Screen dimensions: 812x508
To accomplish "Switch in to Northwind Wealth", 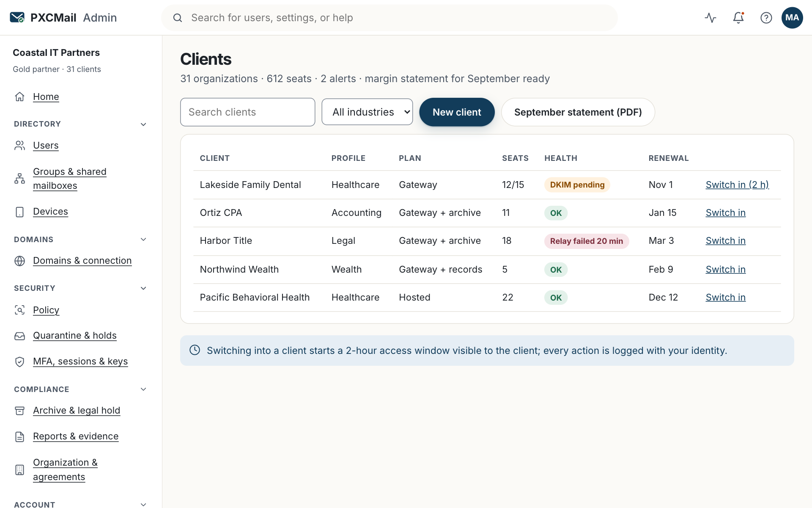I will pyautogui.click(x=726, y=270).
